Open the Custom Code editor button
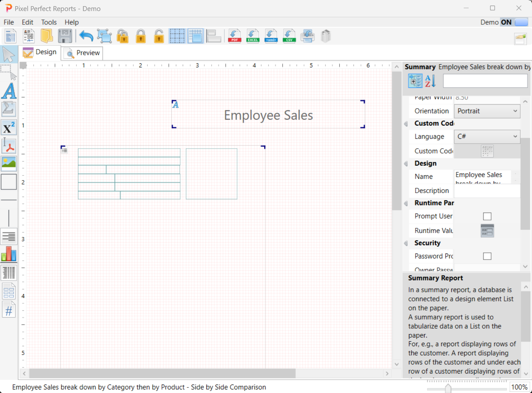The image size is (532, 393). [x=487, y=151]
